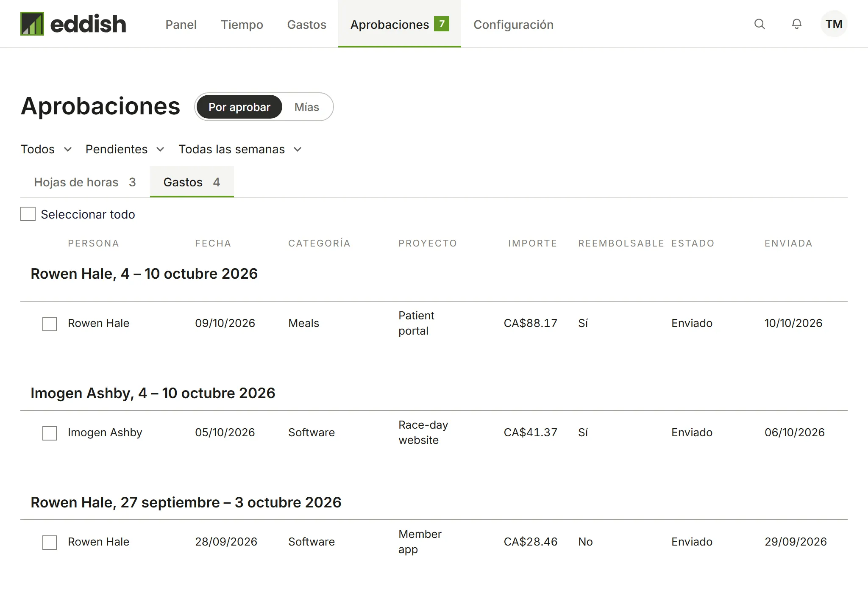Open group Rowen Hale, 4 – 10 octubre 2026
This screenshot has height=593, width=868.
pos(144,274)
